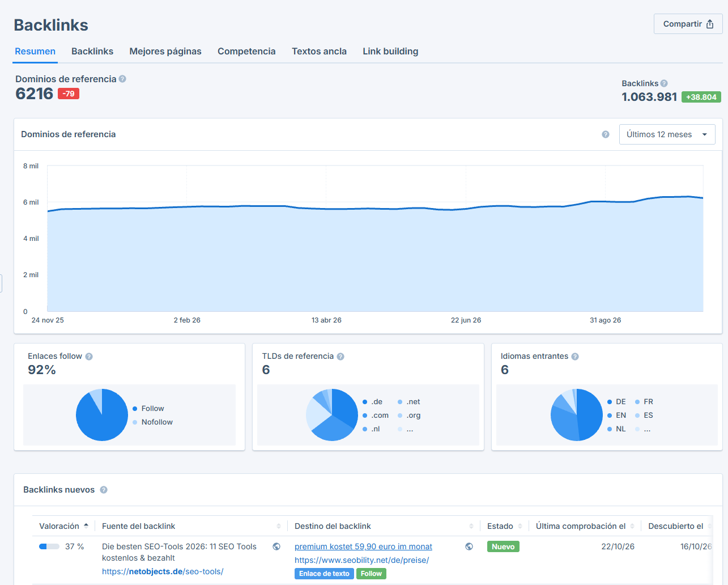The height and width of the screenshot is (585, 728).
Task: Click the Compartir button
Action: [x=688, y=24]
